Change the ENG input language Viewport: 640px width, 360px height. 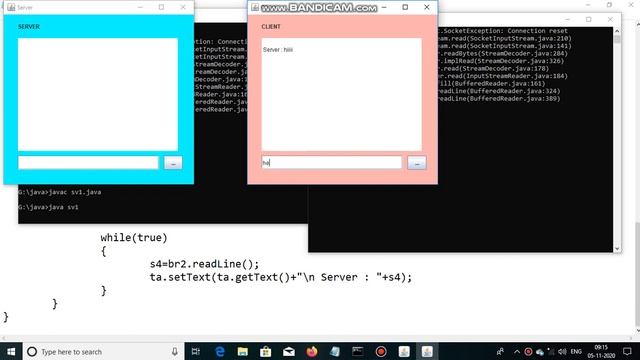coord(576,351)
